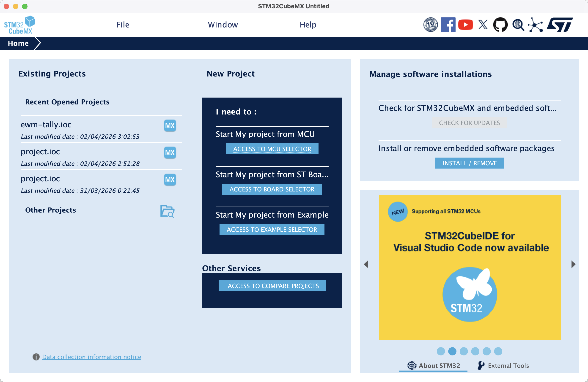Show previous banner with left arrow
This screenshot has height=382, width=588.
pos(366,264)
